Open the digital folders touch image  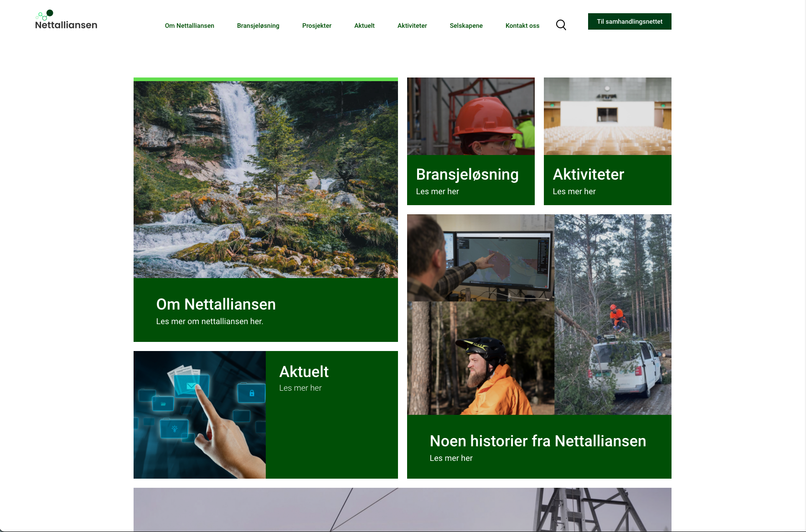click(x=200, y=415)
